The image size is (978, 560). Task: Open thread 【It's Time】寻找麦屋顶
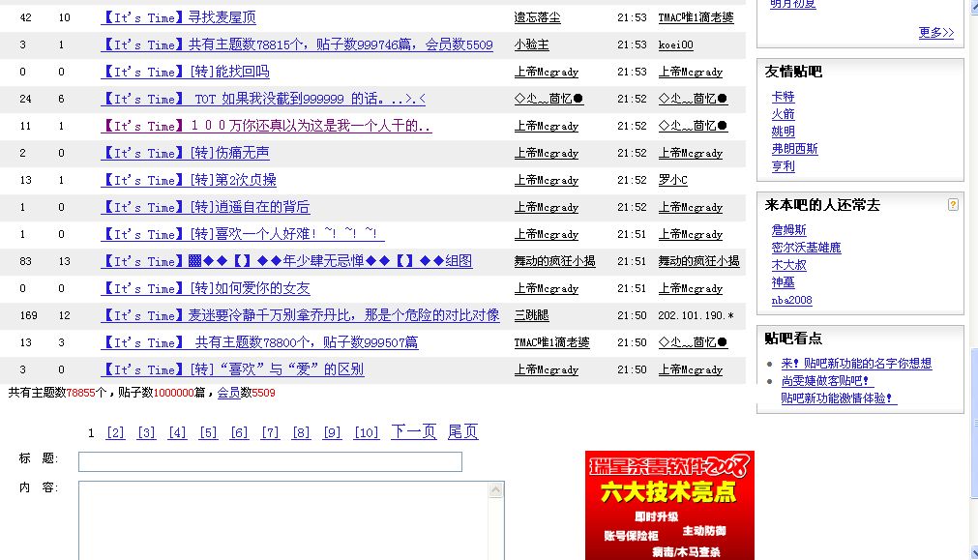[178, 17]
